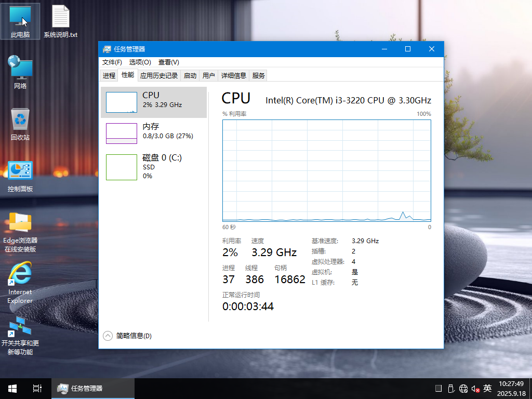
Task: Open the 文件(F) menu
Action: coord(112,62)
